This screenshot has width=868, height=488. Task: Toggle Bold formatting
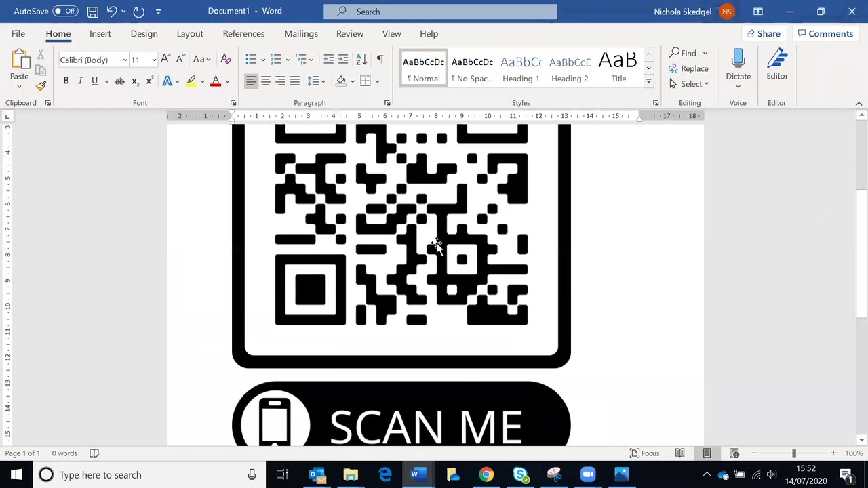[x=66, y=81]
